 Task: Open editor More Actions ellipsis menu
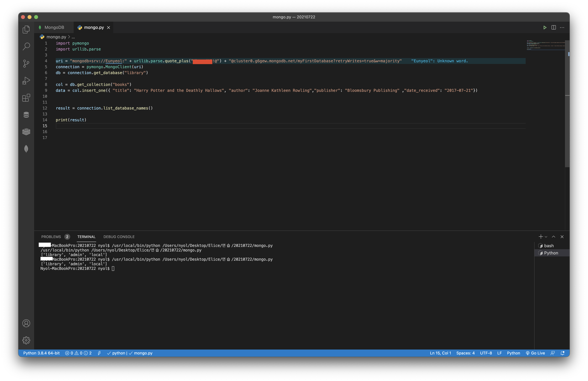click(562, 27)
